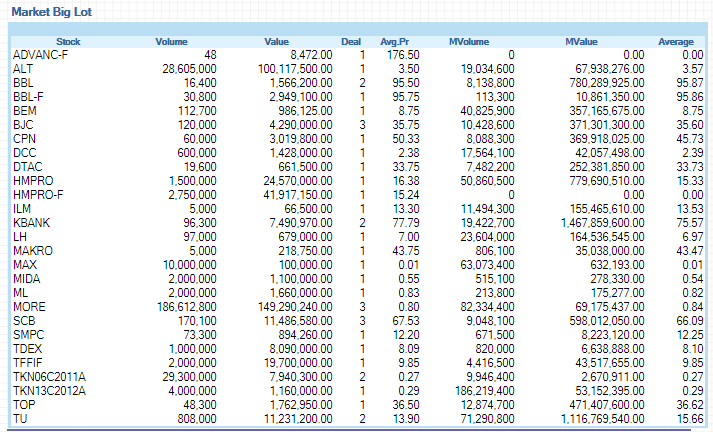Click ADVANC-F average price 176.50
The image size is (713, 432).
pos(403,55)
